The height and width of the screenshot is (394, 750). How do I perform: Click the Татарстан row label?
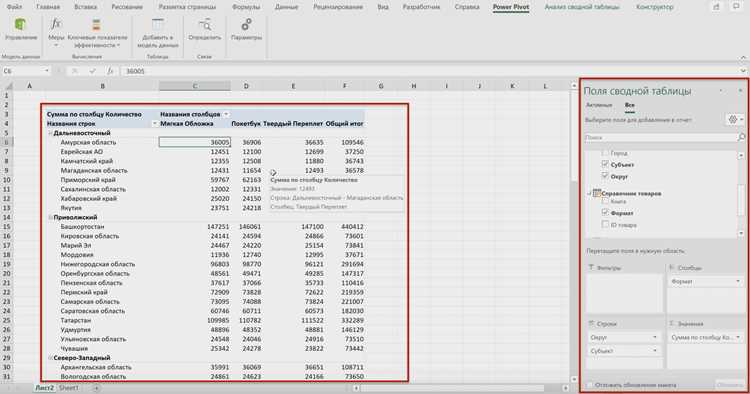(76, 320)
